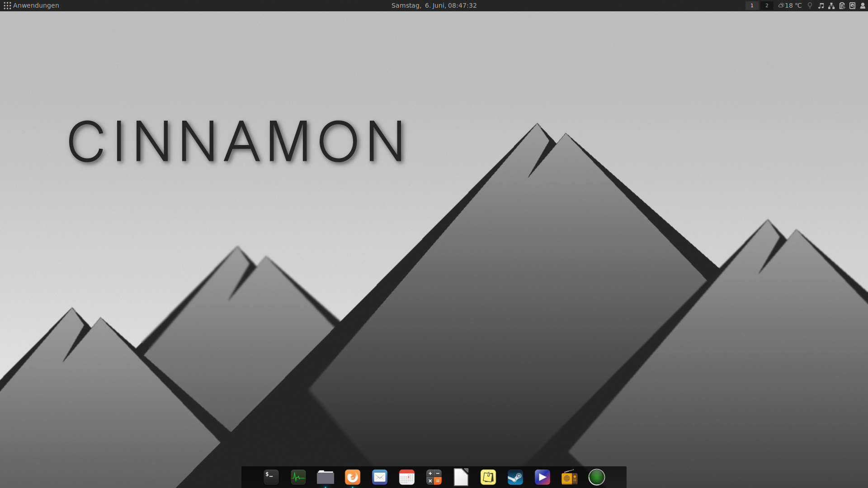Open the music note sound applet
Screen dimensions: 868x488
821,5
